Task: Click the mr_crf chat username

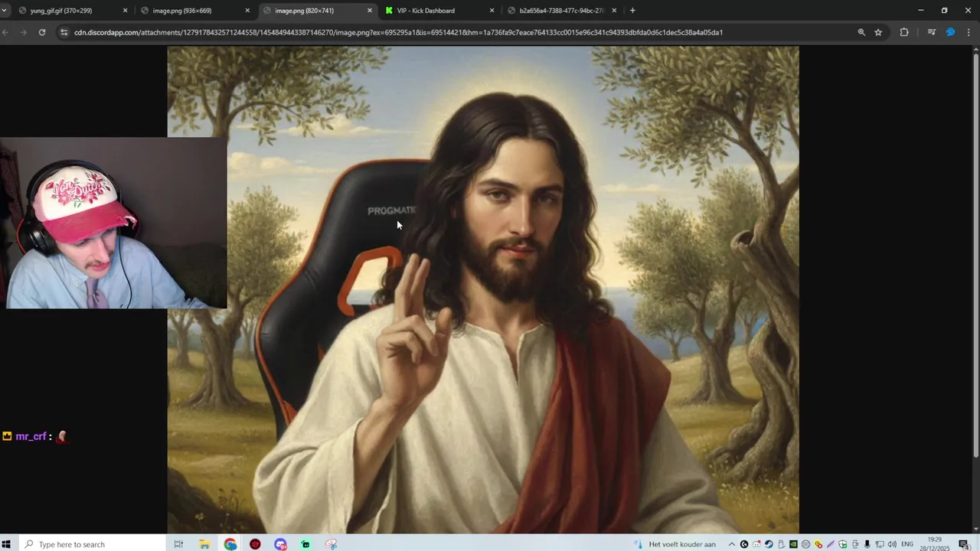Action: tap(31, 436)
